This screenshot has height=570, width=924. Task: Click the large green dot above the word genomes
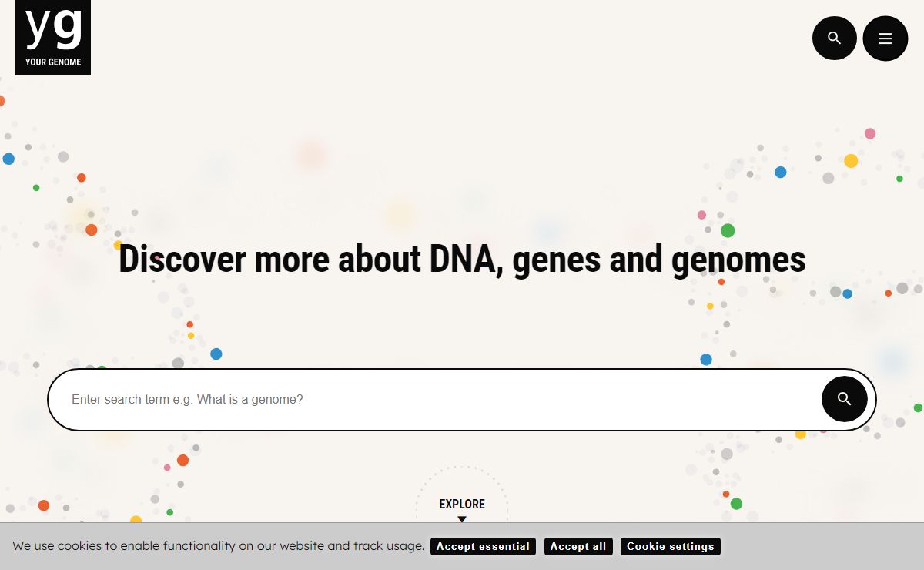(728, 230)
